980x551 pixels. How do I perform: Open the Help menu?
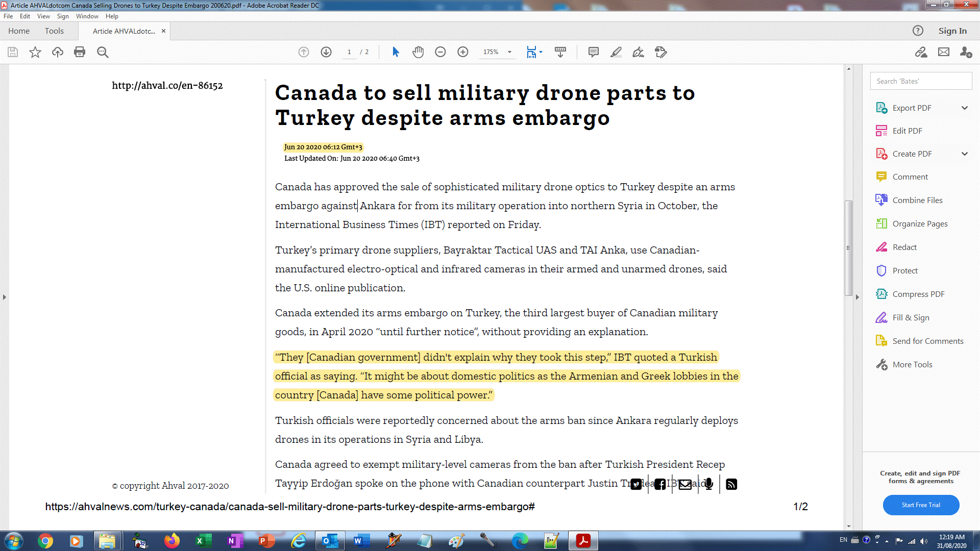pyautogui.click(x=112, y=16)
